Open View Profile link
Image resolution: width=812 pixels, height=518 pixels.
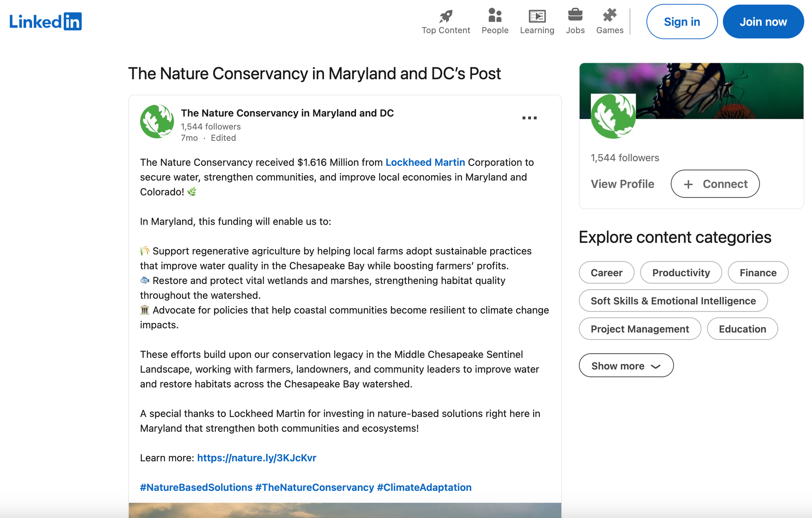point(622,184)
